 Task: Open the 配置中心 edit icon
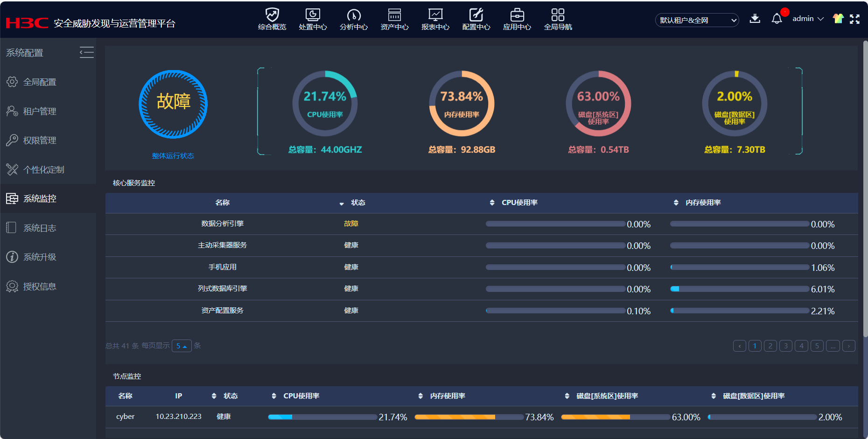[x=476, y=14]
